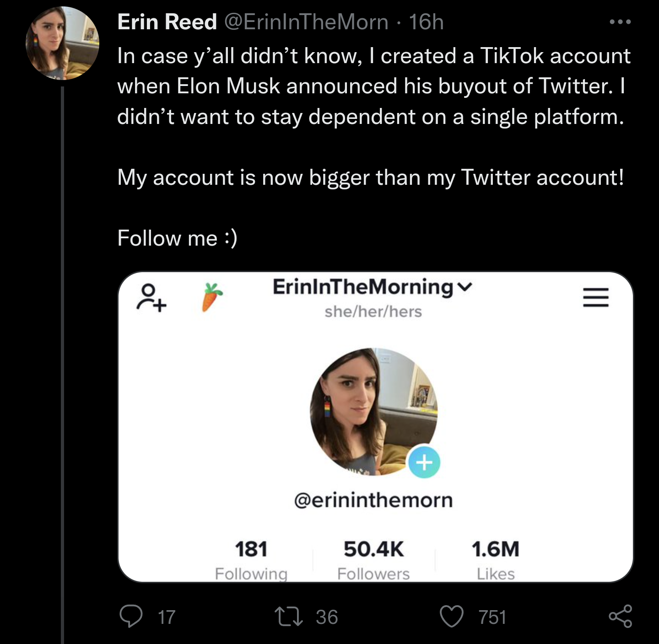Screen dimensions: 659x644
Task: Open Erin Reed's tweet avatar
Action: [x=62, y=43]
